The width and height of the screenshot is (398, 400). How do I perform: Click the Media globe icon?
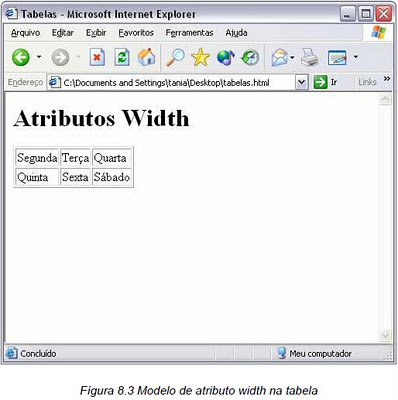[226, 57]
